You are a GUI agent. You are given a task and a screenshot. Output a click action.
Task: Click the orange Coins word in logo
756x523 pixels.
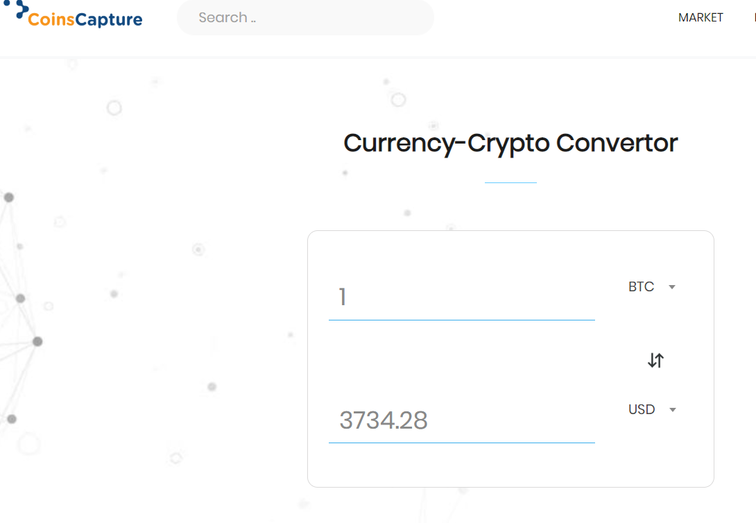pos(51,20)
